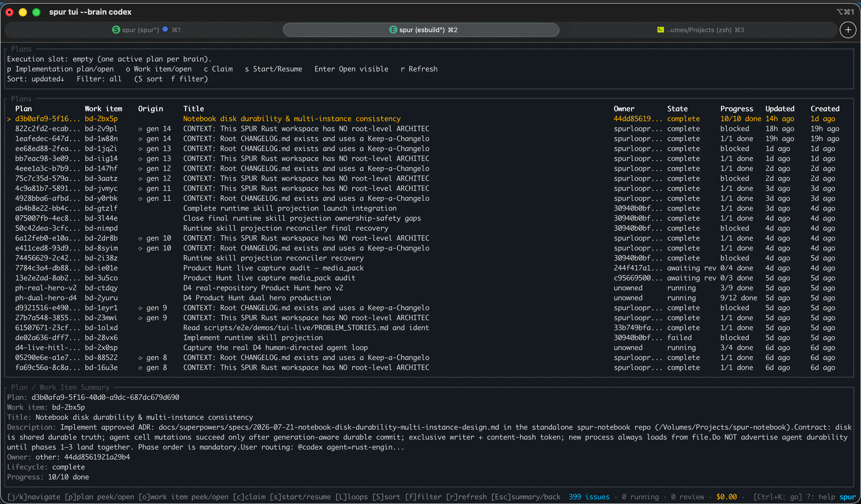Click the blue activity dot on spur tab

coord(165,29)
